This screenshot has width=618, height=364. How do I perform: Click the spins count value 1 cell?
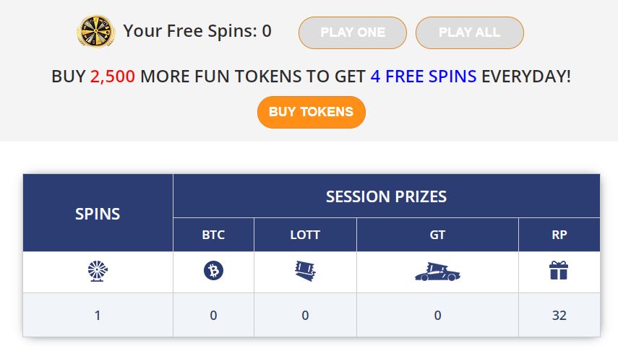tap(98, 315)
